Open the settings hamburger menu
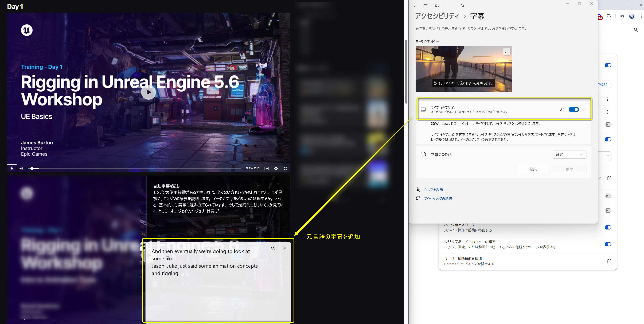The image size is (644, 324). (x=425, y=6)
